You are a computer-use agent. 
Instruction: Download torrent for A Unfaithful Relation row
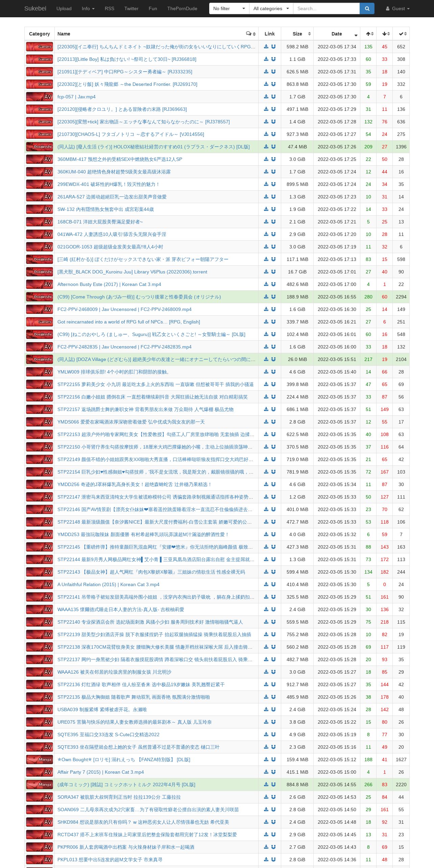click(266, 584)
